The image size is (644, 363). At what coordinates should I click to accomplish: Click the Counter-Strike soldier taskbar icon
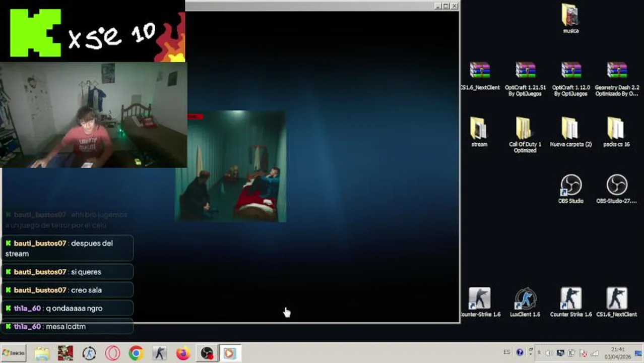pyautogui.click(x=159, y=353)
